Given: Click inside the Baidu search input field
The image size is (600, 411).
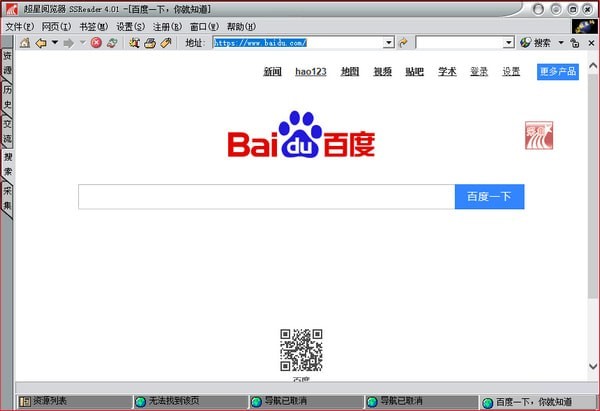Looking at the screenshot, I should click(x=266, y=197).
